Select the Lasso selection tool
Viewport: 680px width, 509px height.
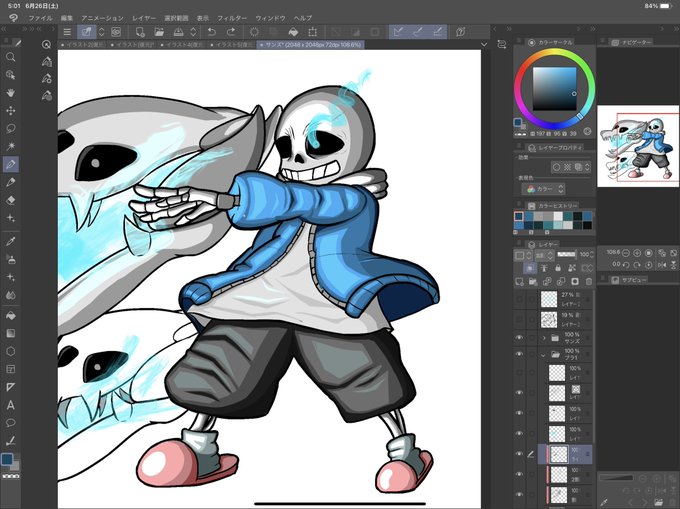pos(11,128)
